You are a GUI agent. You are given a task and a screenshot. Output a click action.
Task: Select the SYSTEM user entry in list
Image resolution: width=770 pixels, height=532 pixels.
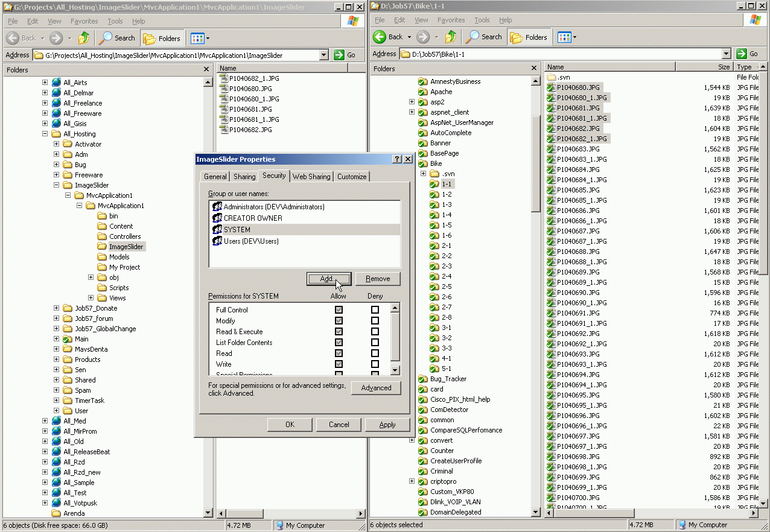pos(237,230)
